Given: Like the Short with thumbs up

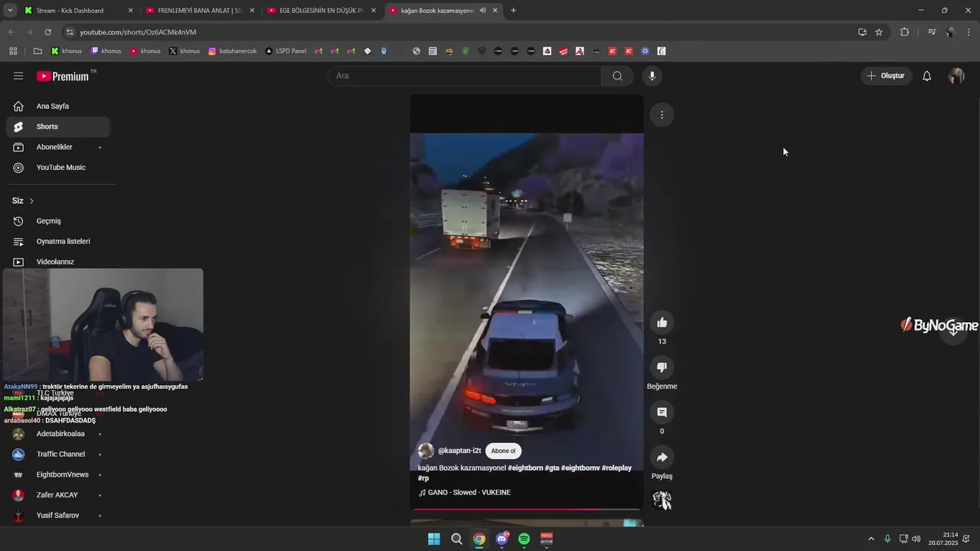Looking at the screenshot, I should click(661, 322).
